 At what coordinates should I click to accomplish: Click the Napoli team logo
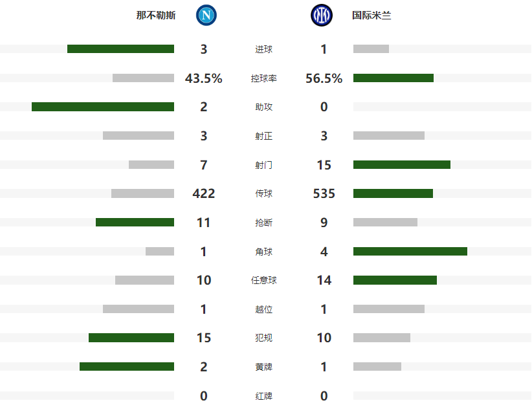[x=206, y=16]
